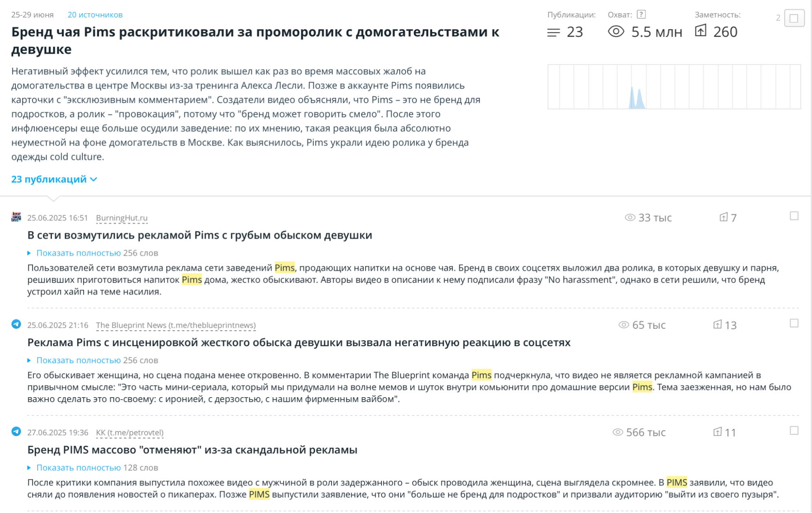
Task: Click the repost icon showing 7
Action: coord(725,217)
